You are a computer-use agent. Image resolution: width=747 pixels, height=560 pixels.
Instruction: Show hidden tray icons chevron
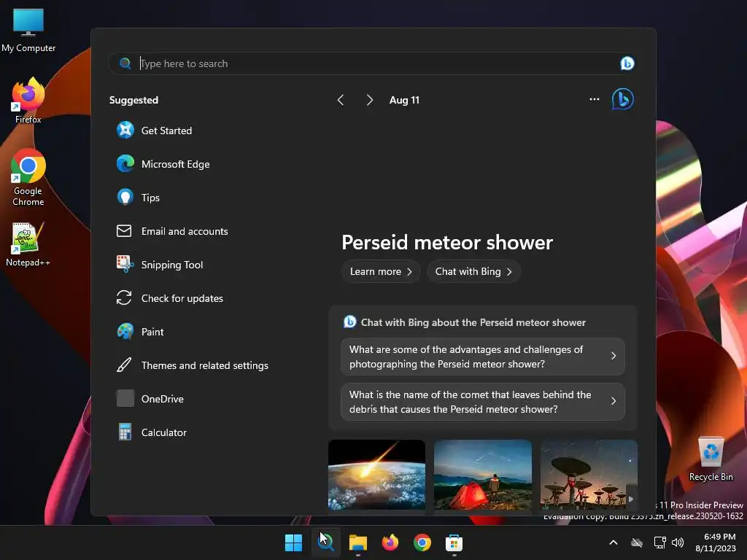(614, 542)
